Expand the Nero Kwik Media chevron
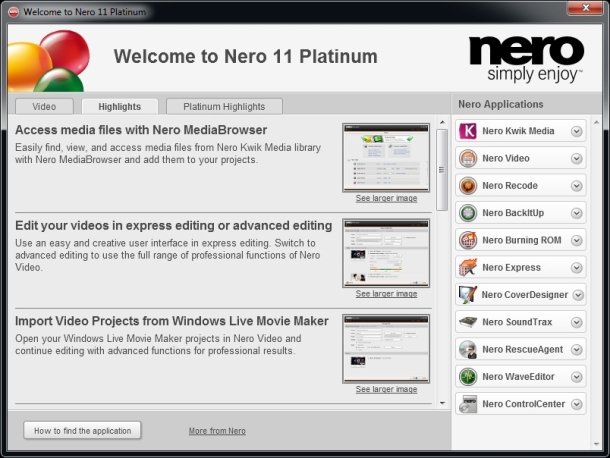 click(577, 132)
